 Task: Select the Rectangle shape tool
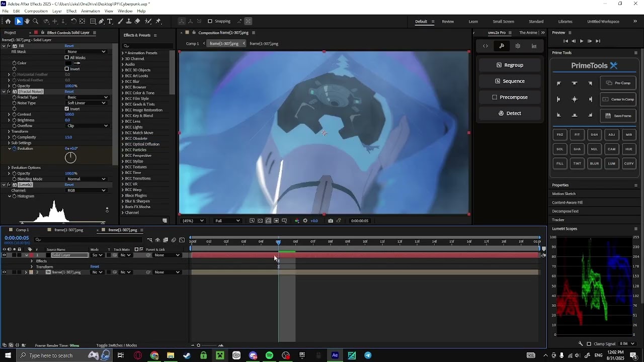pyautogui.click(x=93, y=21)
